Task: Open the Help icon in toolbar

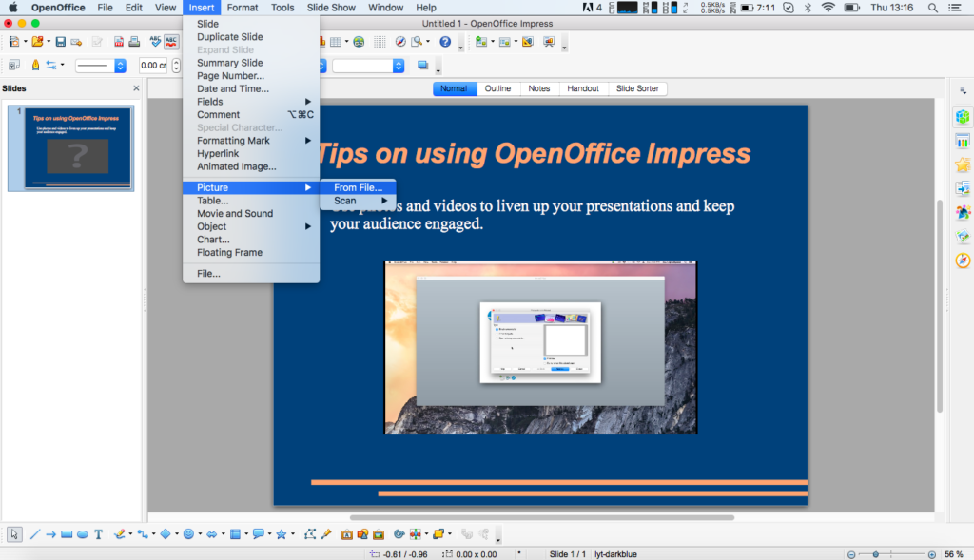Action: click(444, 42)
